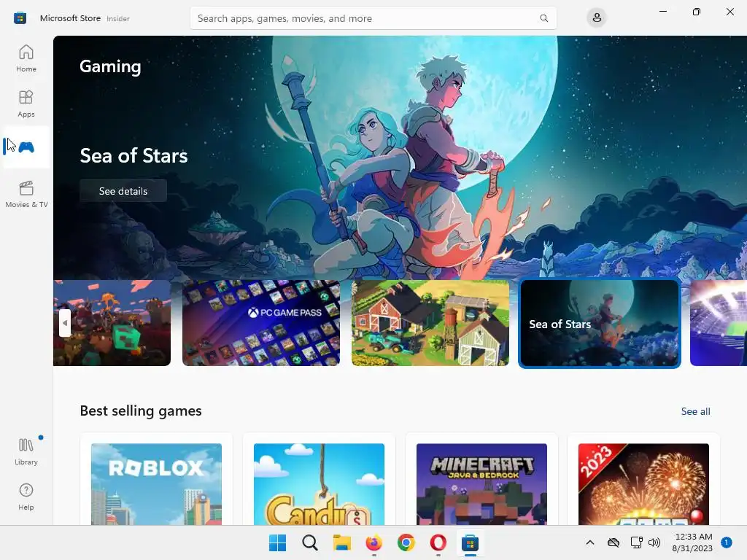
Task: Open the Home section in the sidebar
Action: coord(26,58)
